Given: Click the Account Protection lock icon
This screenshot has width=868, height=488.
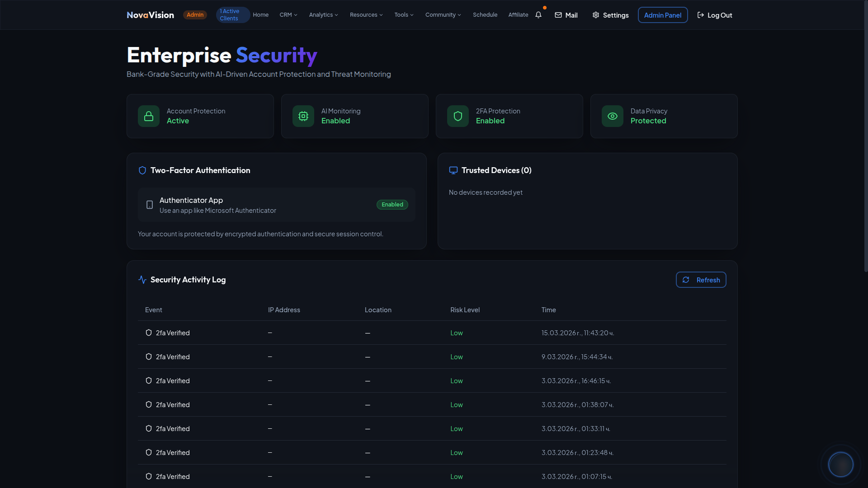Looking at the screenshot, I should (149, 116).
